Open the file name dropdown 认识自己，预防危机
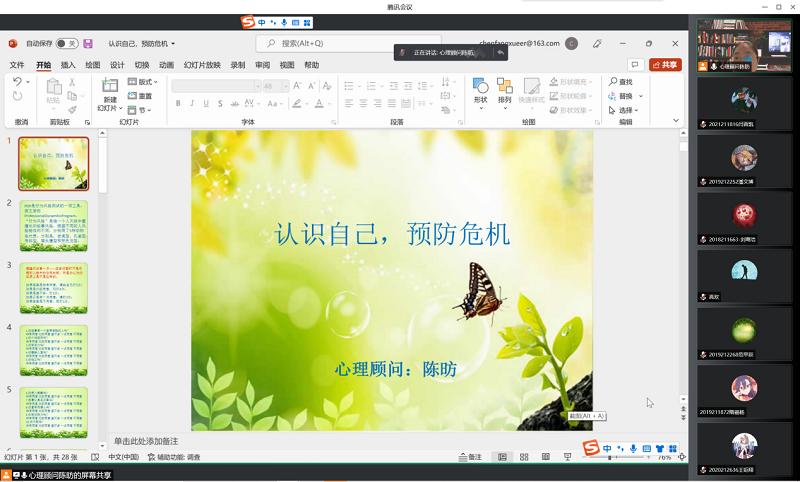This screenshot has height=482, width=800. pyautogui.click(x=141, y=44)
